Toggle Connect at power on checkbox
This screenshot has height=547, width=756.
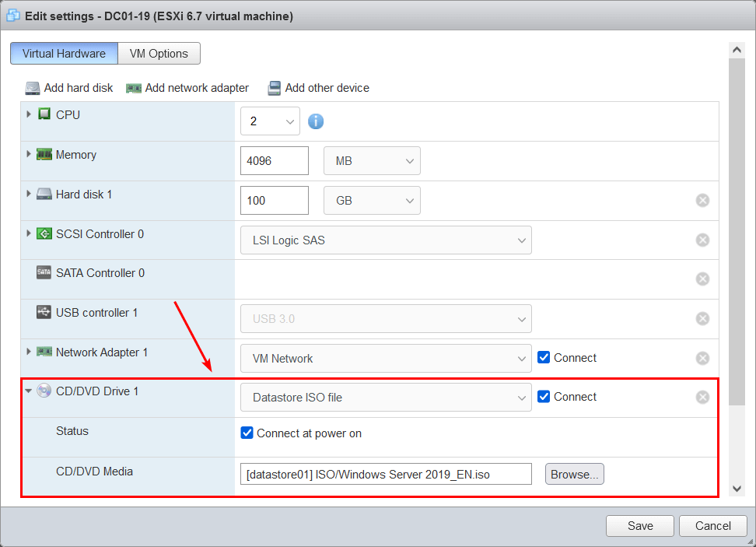click(247, 433)
